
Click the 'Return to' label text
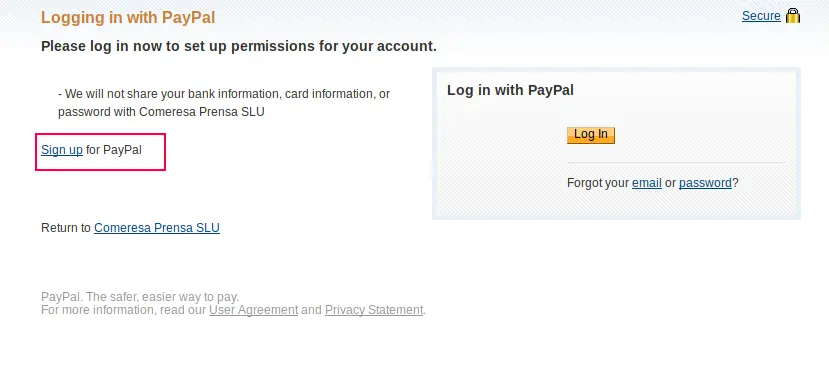[x=66, y=228]
